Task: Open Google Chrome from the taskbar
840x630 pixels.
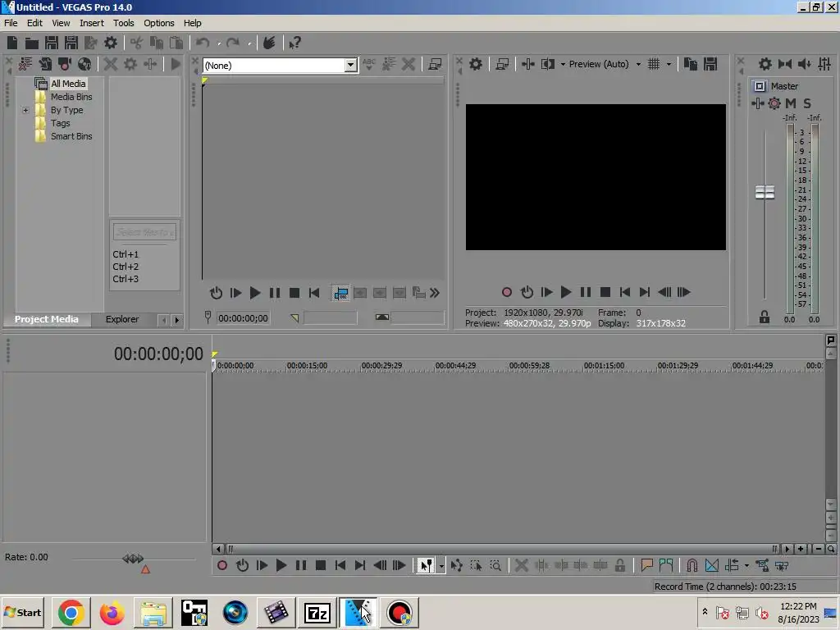Action: pos(71,612)
